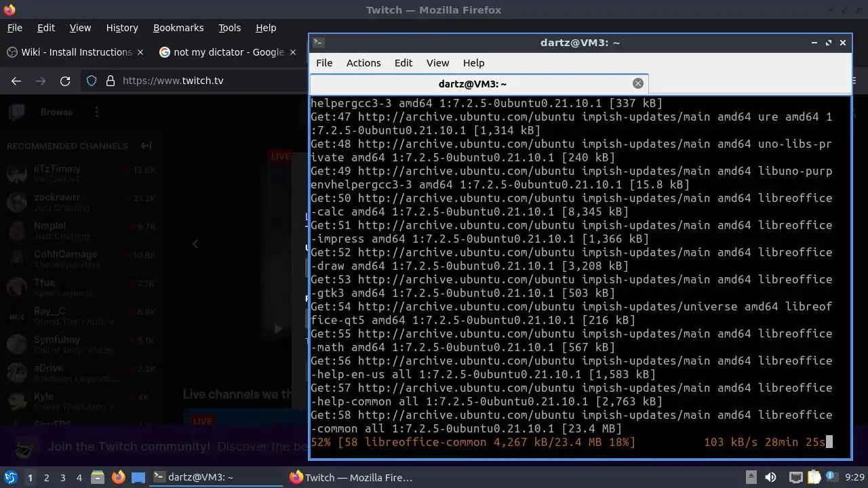Open the clipboard manager tray icon
The image size is (868, 488).
pos(814,477)
